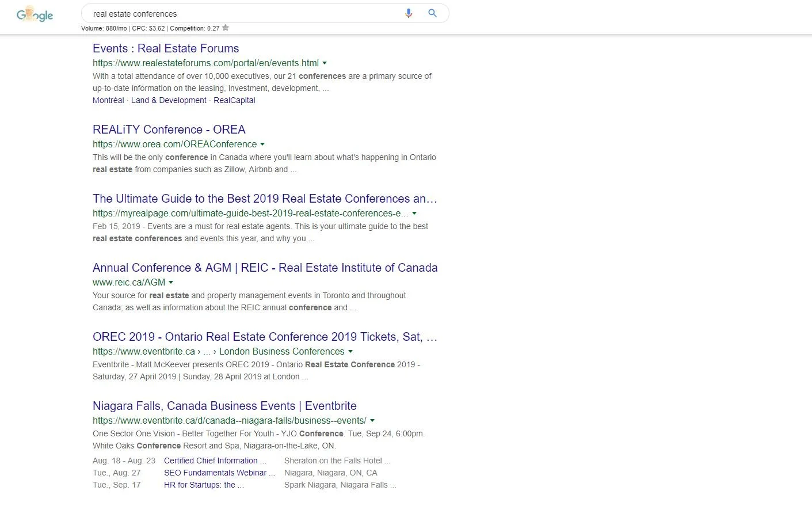The image size is (812, 506).
Task: Click the star icon next to Competition
Action: tap(226, 28)
